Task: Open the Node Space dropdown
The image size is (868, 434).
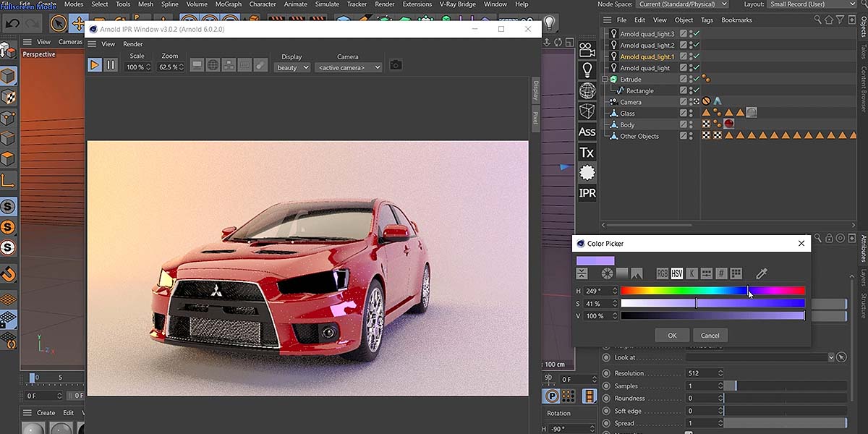Action: 683,4
